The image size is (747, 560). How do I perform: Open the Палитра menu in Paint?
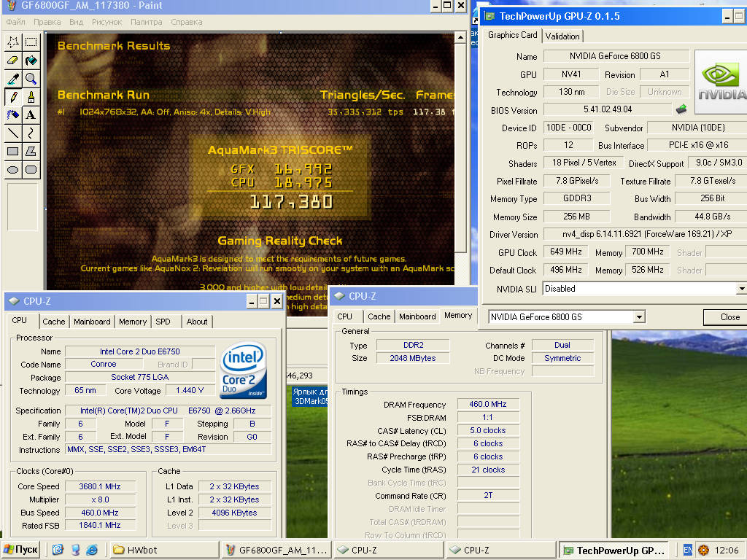coord(146,22)
